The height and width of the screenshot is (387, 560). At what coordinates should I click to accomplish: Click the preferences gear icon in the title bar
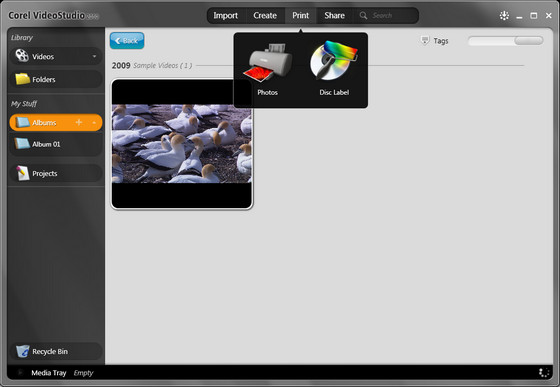[x=504, y=16]
